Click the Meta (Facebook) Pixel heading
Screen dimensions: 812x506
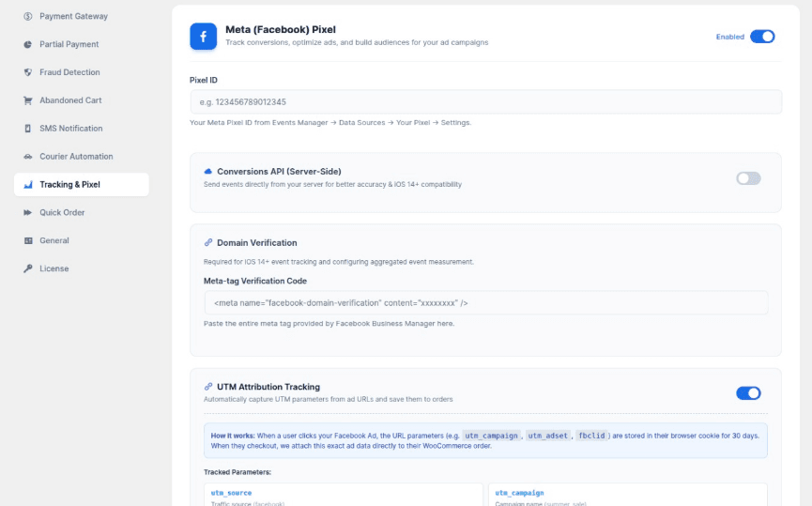280,29
